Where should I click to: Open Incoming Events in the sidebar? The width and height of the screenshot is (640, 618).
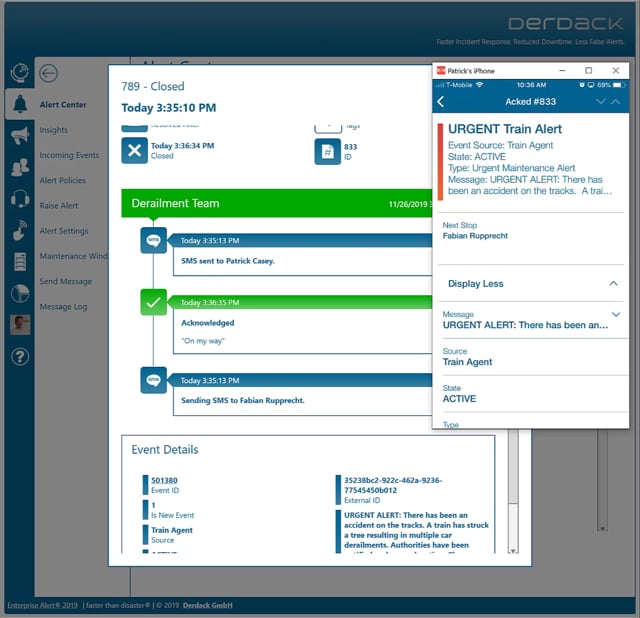[x=69, y=155]
